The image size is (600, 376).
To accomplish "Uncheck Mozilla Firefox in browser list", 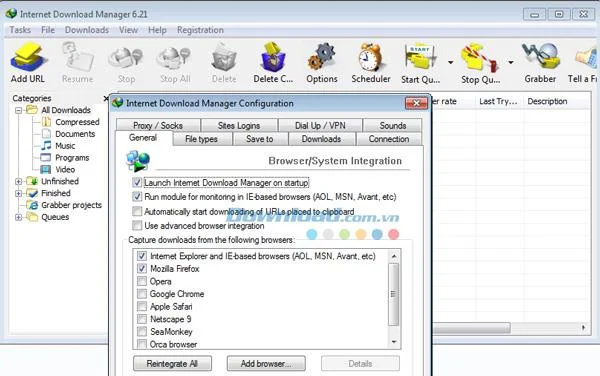I will [x=142, y=269].
